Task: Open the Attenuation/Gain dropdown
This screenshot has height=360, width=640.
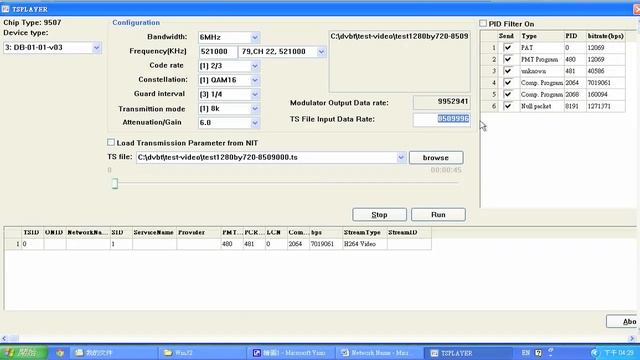Action: tap(255, 123)
